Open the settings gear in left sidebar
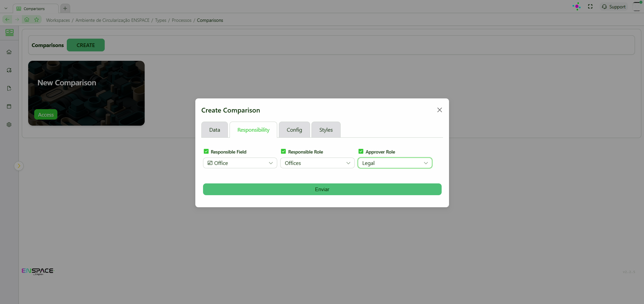 pyautogui.click(x=9, y=125)
